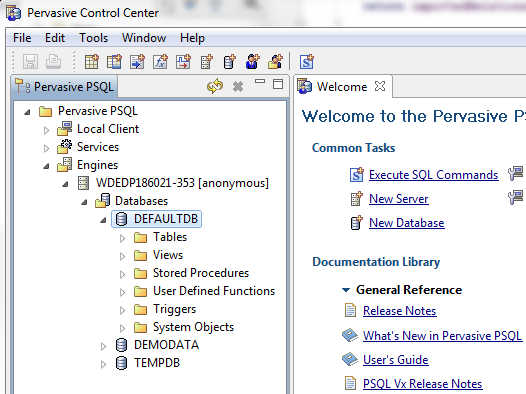The height and width of the screenshot is (394, 526).
Task: Click the New User Defined Function icon
Action: point(160,62)
